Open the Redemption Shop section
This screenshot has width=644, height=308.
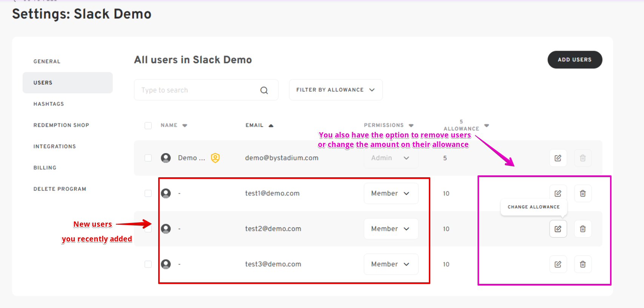(61, 125)
